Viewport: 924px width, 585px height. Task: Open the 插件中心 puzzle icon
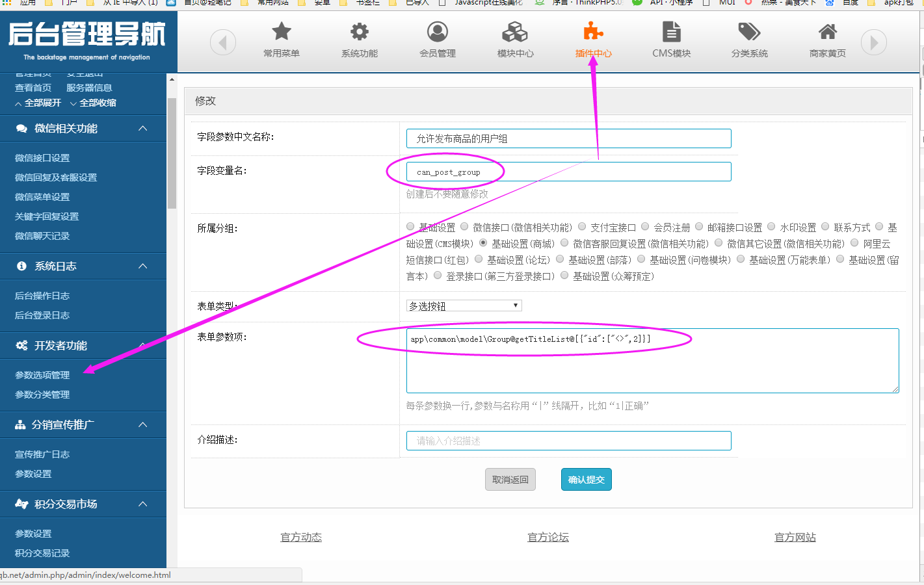[x=593, y=32]
